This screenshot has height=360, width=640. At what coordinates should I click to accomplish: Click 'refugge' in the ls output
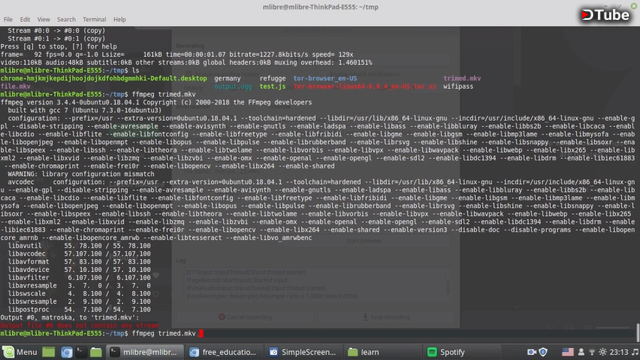(272, 78)
